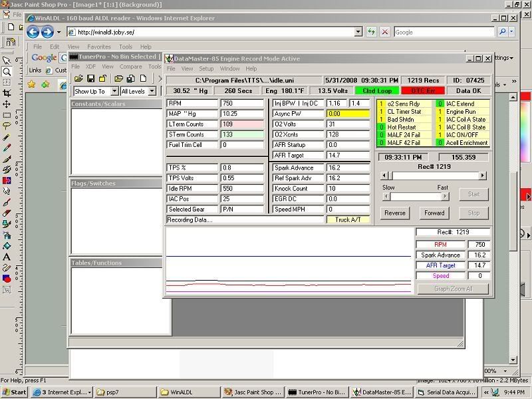Open the Help menu in DataMaster

tap(251, 68)
